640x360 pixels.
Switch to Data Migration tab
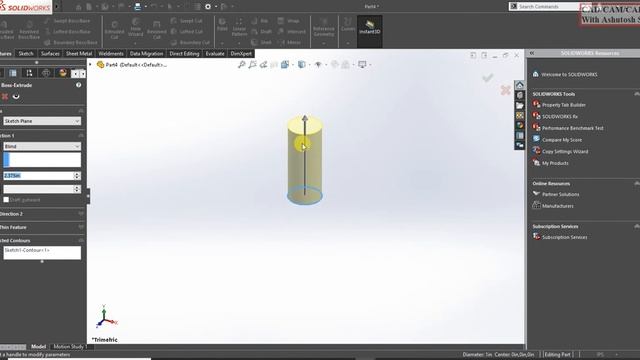[x=146, y=53]
